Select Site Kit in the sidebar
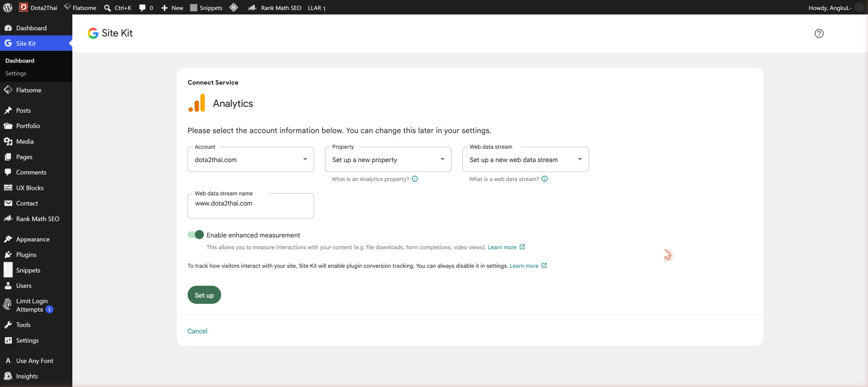Image resolution: width=868 pixels, height=387 pixels. tap(36, 43)
